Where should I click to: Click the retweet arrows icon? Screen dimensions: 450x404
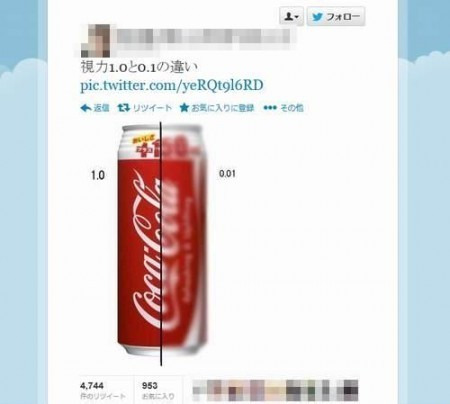124,108
